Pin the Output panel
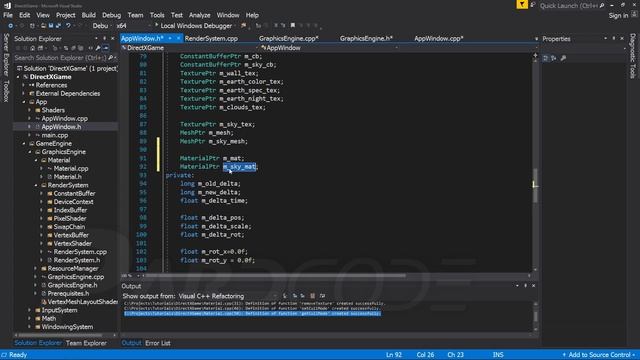The height and width of the screenshot is (360, 640). pyautogui.click(x=525, y=286)
